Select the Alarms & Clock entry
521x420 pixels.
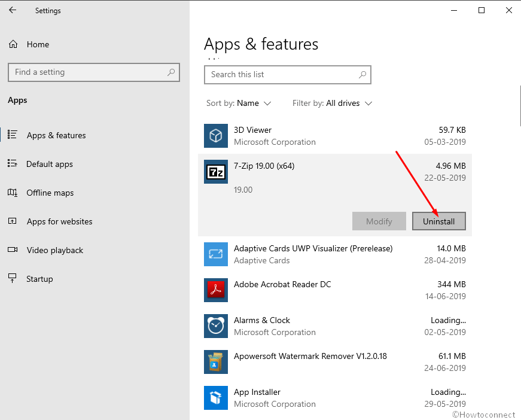click(262, 320)
